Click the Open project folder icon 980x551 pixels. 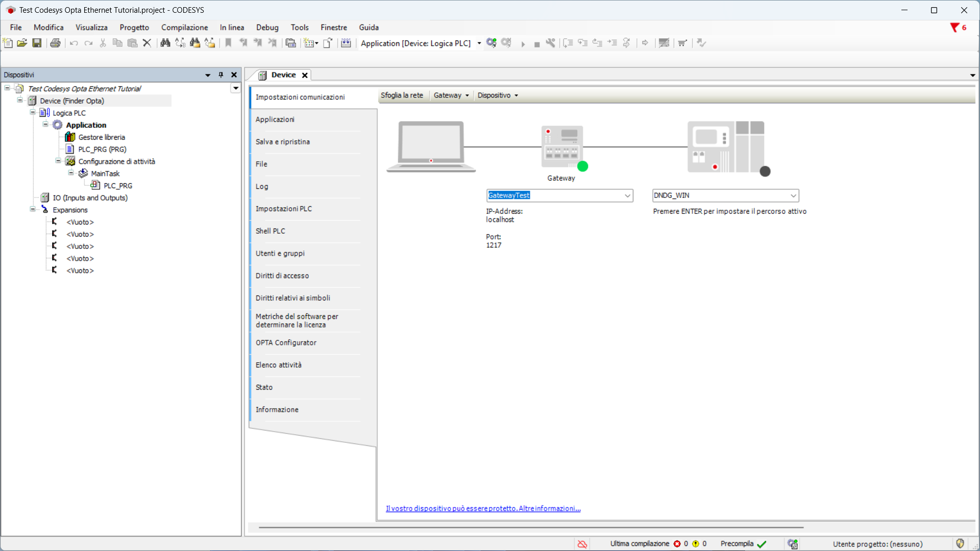22,43
